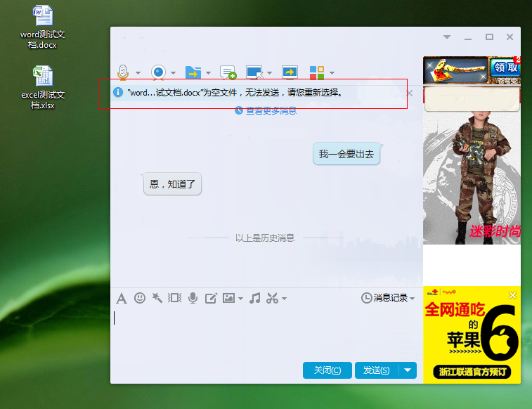Click the 领取 game ad button
Viewport: 532px width, 409px height.
[x=505, y=67]
